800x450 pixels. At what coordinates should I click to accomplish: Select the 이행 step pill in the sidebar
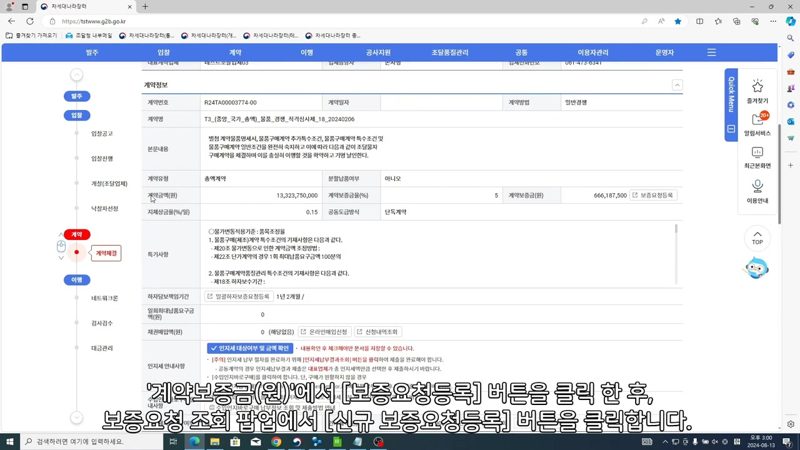coord(77,280)
